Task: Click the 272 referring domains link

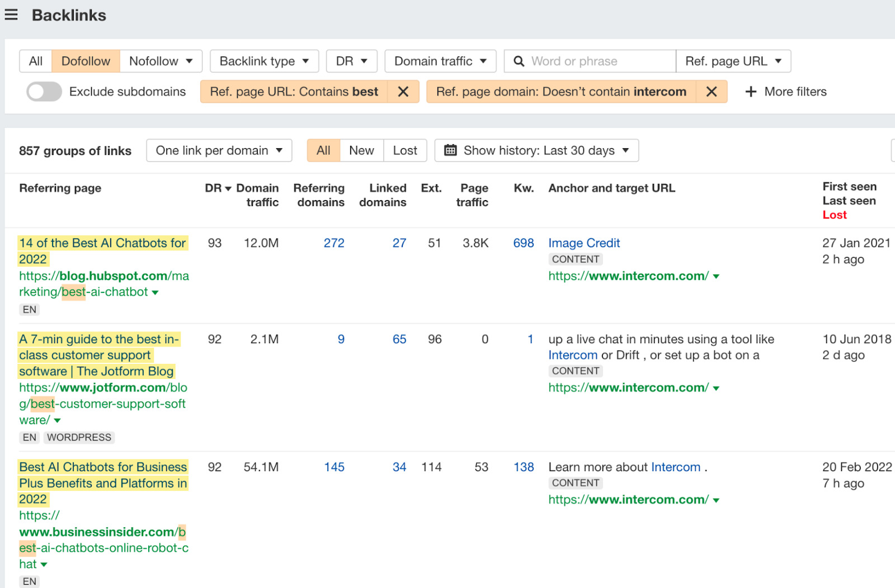Action: tap(334, 243)
